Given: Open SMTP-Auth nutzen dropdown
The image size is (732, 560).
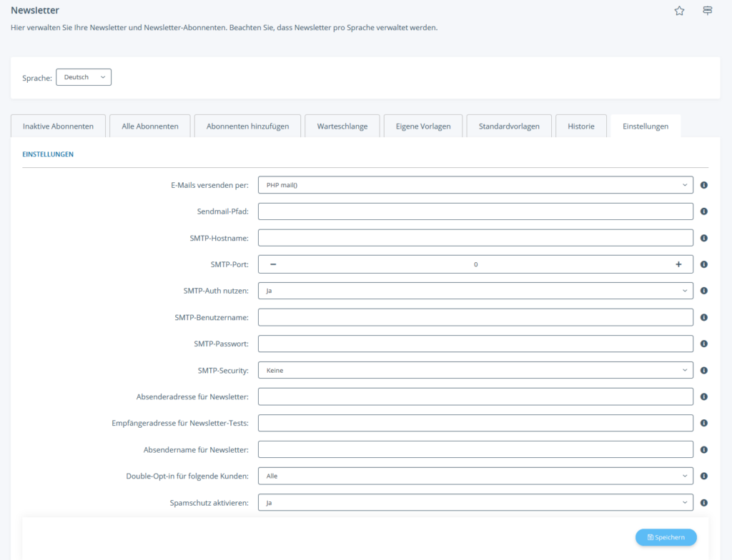Looking at the screenshot, I should (475, 291).
